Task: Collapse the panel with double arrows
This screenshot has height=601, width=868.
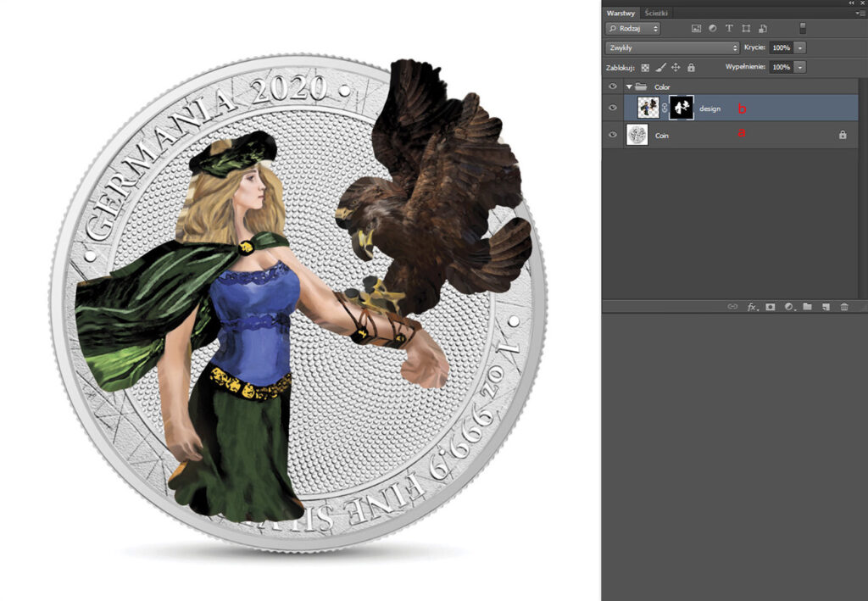Action: tap(851, 3)
